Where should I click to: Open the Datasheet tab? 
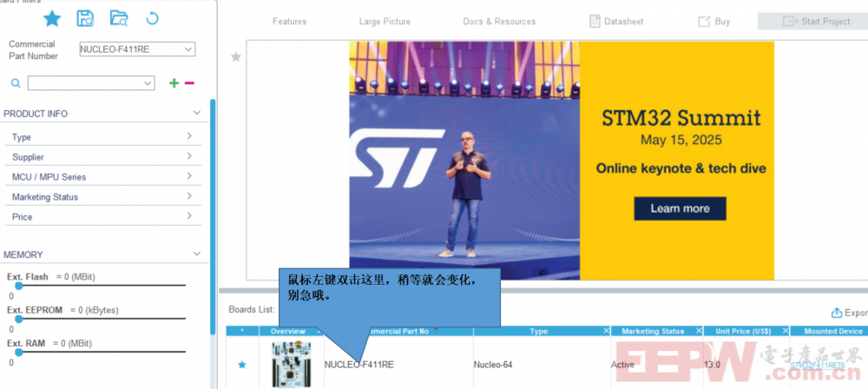point(616,22)
